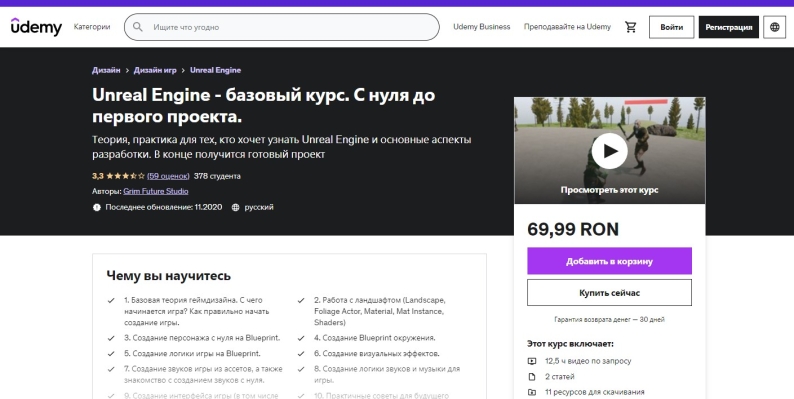This screenshot has height=399, width=794.
Task: Click Добавить в корзину button
Action: coord(609,261)
